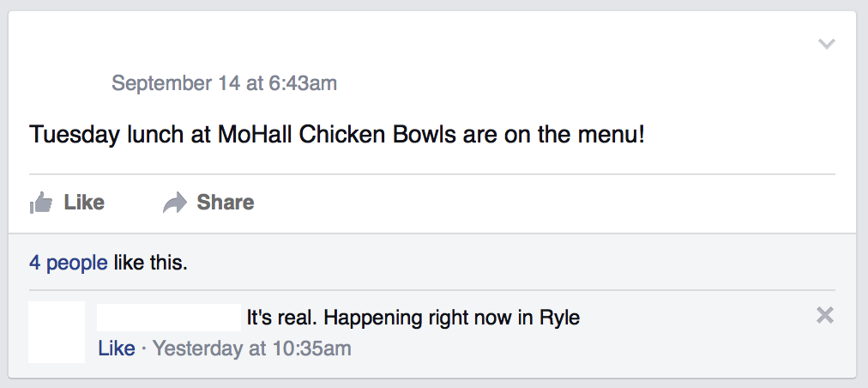
Task: Remove the comment with the X icon
Action: [x=824, y=316]
